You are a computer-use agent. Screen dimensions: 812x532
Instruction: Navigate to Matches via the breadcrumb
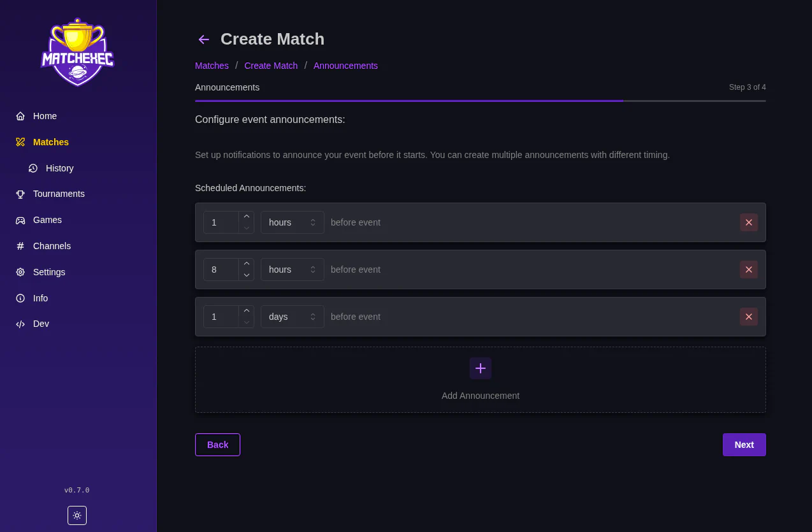[212, 66]
